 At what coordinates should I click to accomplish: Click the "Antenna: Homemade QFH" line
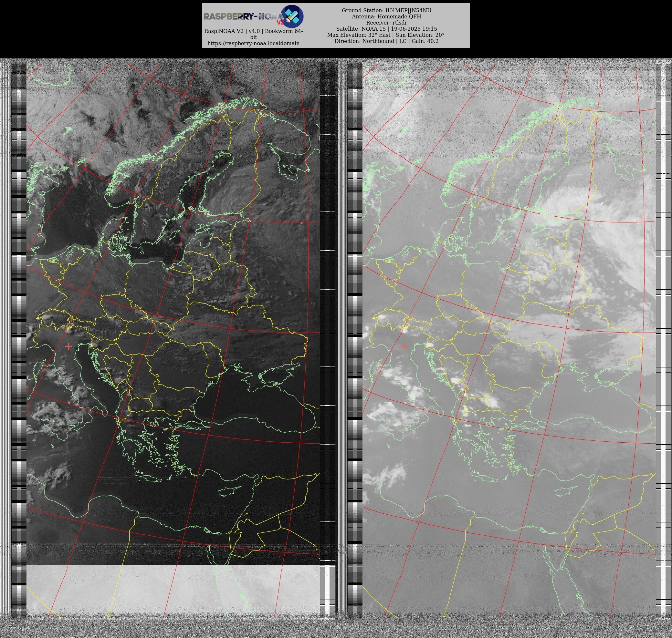pos(386,17)
